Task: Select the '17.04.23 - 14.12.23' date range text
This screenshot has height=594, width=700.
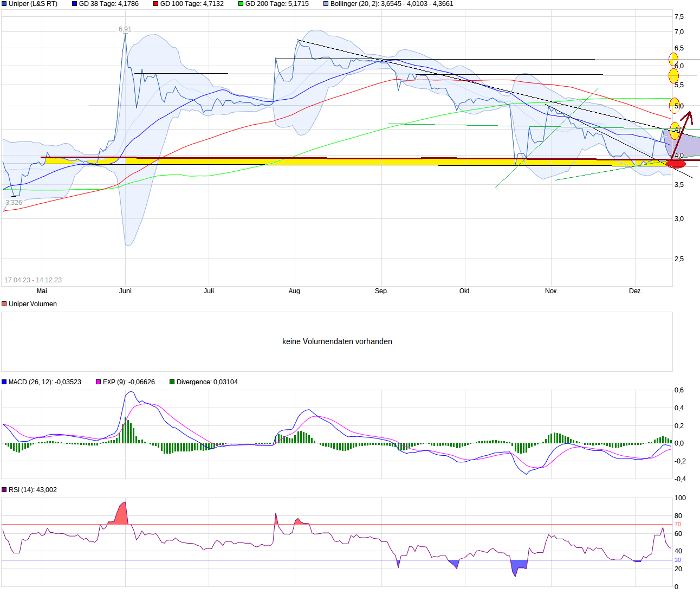Action: click(33, 280)
